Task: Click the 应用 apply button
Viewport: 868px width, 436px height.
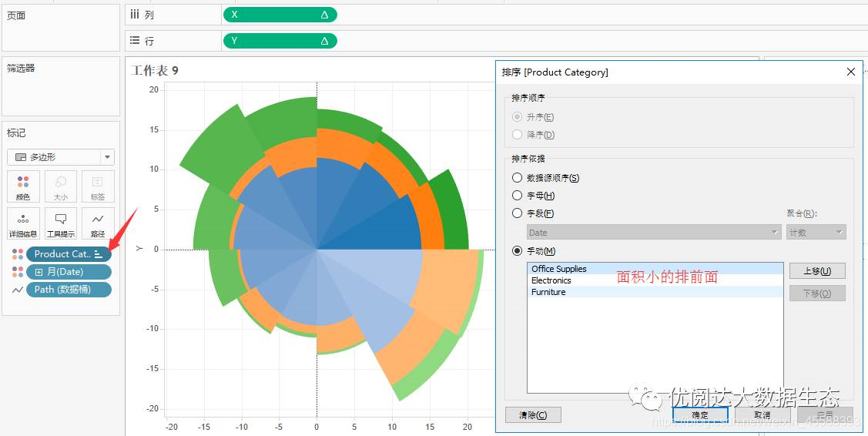Action: (825, 415)
